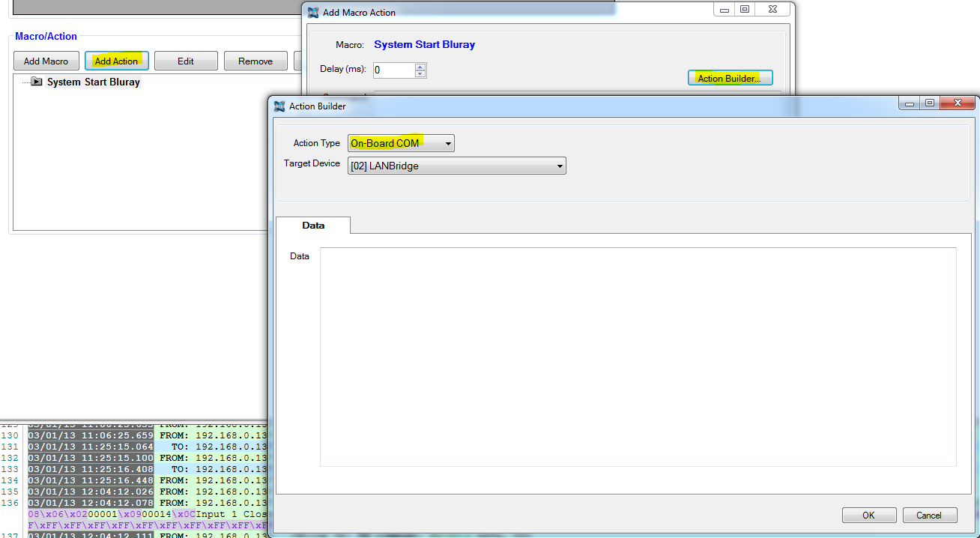Remove the selected macro with Remove button
Screen dimensions: 980x538
point(255,61)
